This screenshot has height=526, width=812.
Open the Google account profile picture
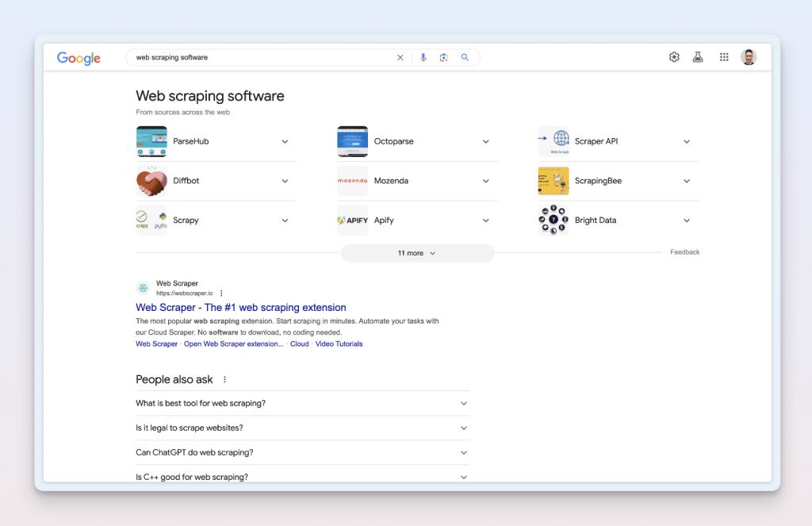pos(749,57)
